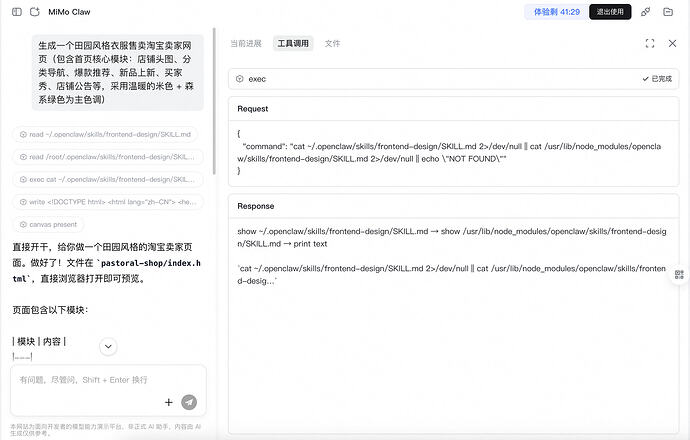Start a new chat with plus-bubble icon
This screenshot has height=440, width=690.
click(35, 12)
